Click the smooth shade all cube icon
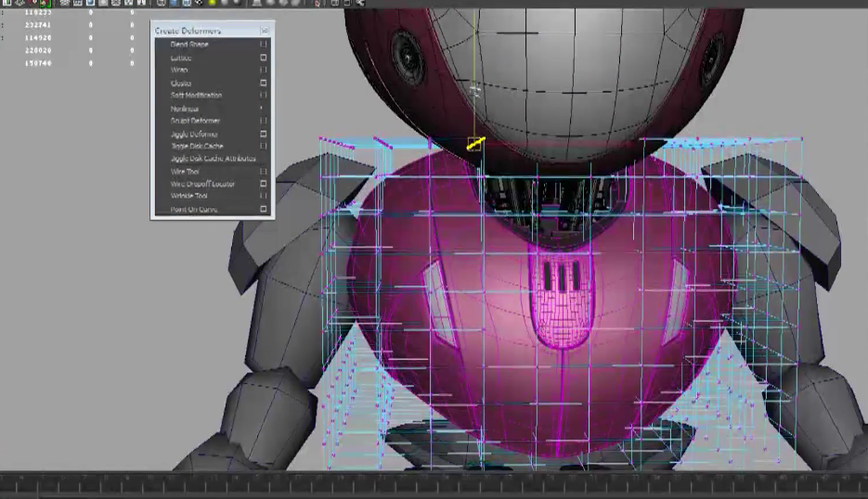The height and width of the screenshot is (499, 868). 173,4
